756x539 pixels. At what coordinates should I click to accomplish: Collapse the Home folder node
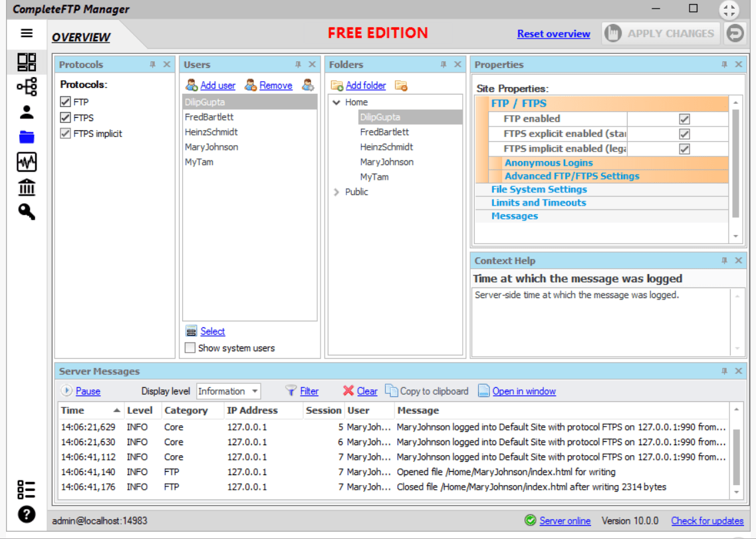pyautogui.click(x=336, y=102)
